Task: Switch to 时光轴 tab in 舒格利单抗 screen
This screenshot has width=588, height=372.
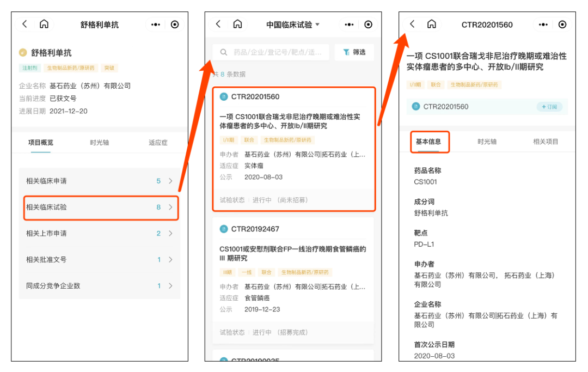Action: click(100, 143)
